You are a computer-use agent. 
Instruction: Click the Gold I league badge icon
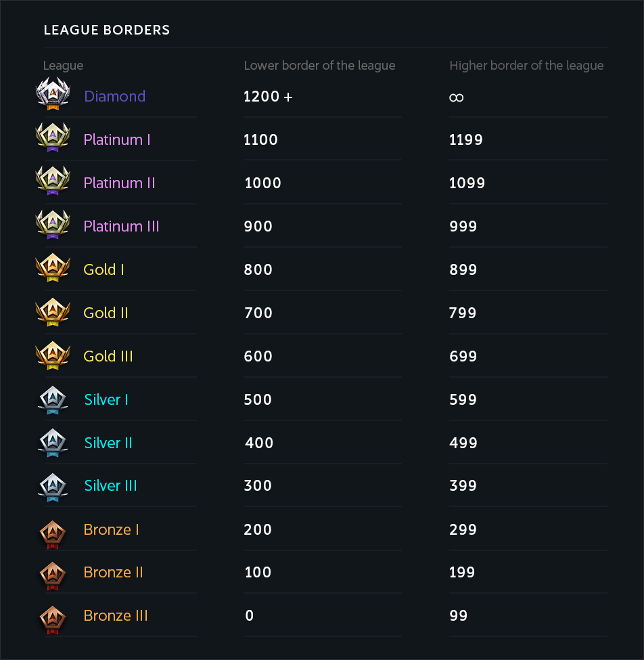tap(53, 268)
